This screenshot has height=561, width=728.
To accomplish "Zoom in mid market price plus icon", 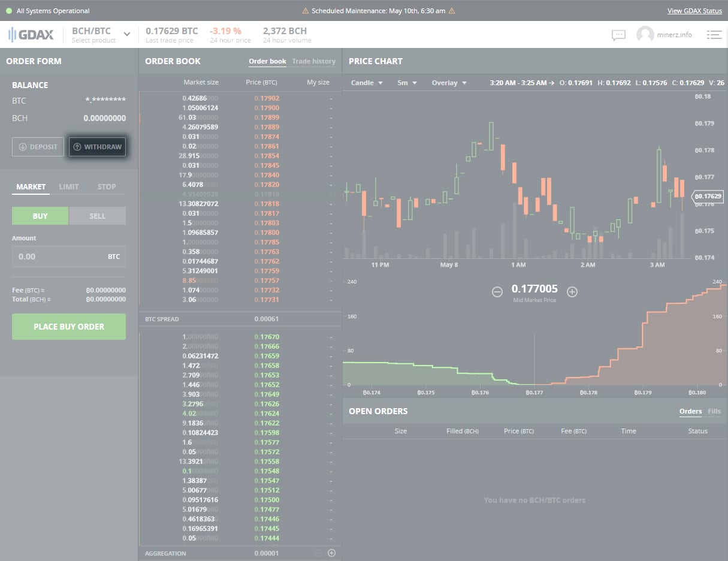I will click(572, 292).
